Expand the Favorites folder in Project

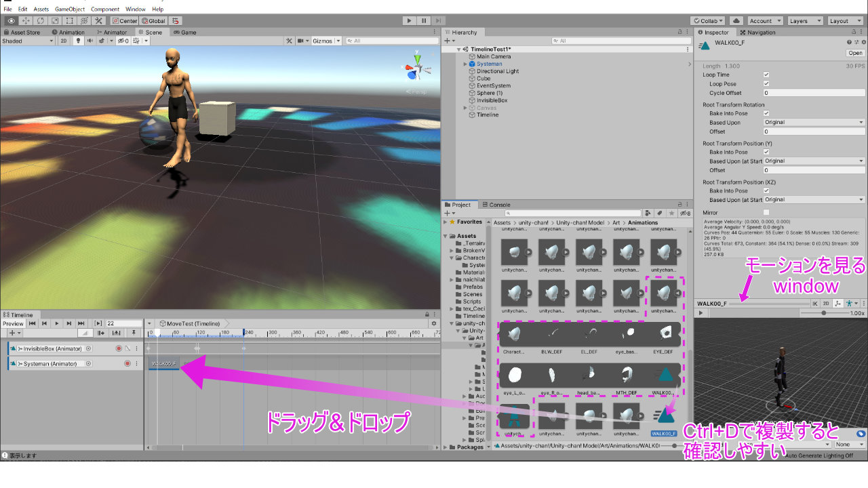[x=446, y=222]
